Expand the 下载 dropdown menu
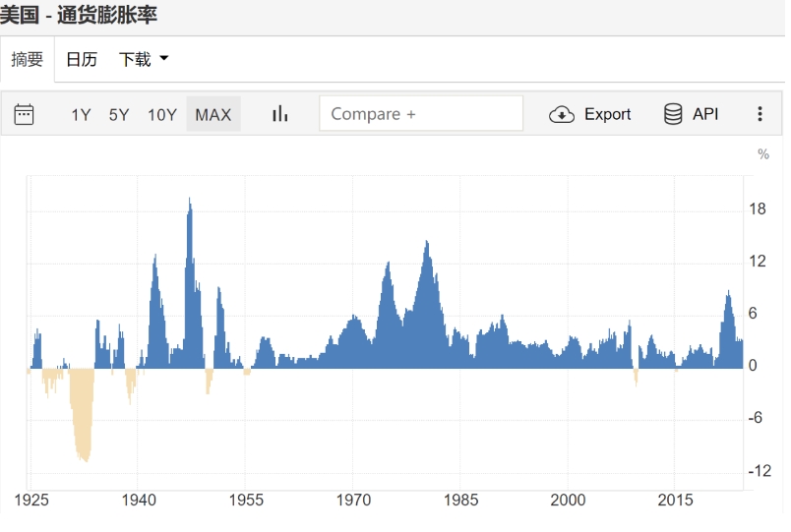The height and width of the screenshot is (532, 791). [144, 60]
